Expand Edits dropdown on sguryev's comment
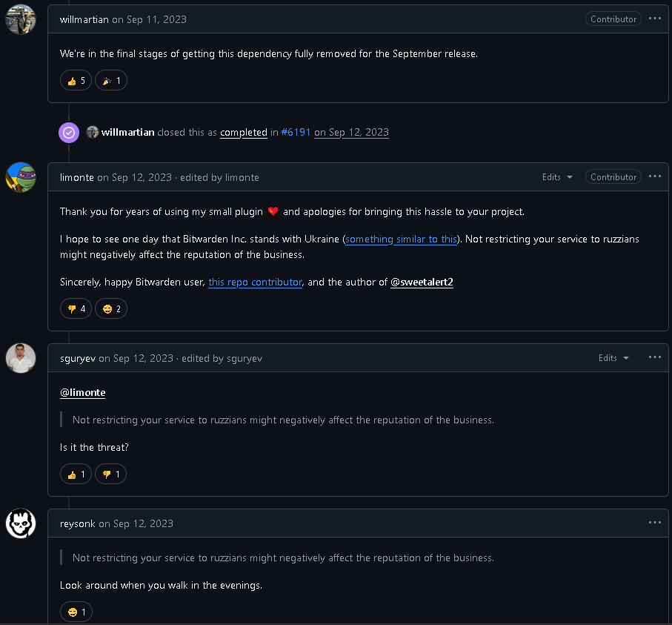Viewport: 672px width, 625px height. (613, 358)
